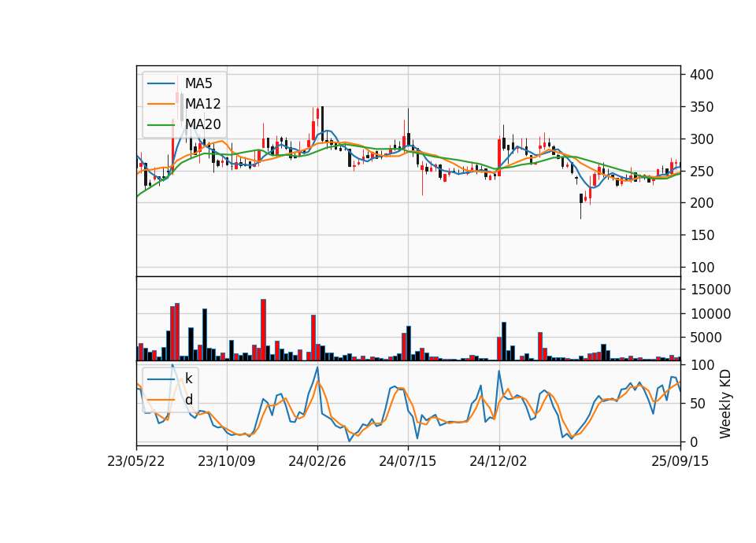Click the 0 tick on the KD axis
Viewport: 756px width, 543px height.
694,441
